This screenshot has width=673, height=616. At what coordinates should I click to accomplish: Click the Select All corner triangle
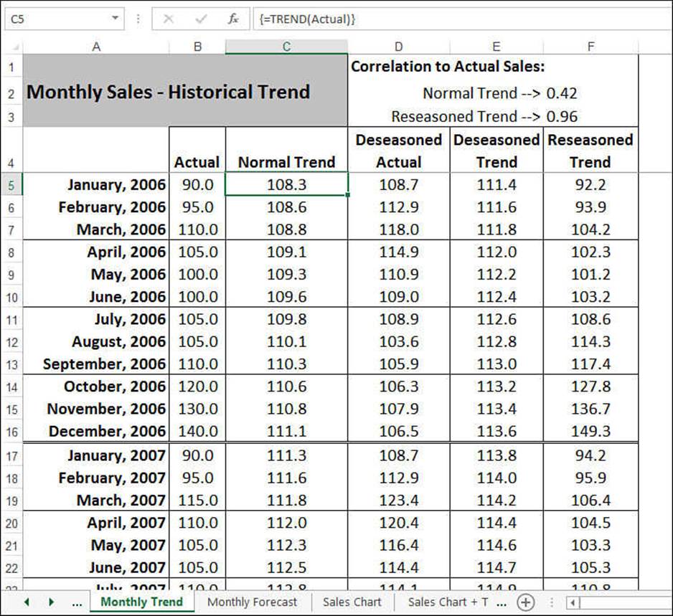(x=14, y=47)
